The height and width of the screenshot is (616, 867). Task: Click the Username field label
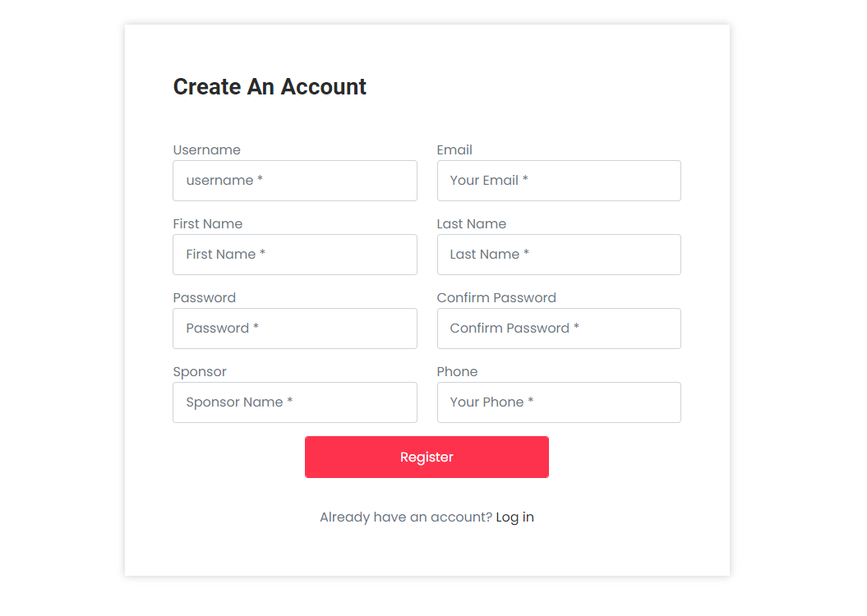206,149
